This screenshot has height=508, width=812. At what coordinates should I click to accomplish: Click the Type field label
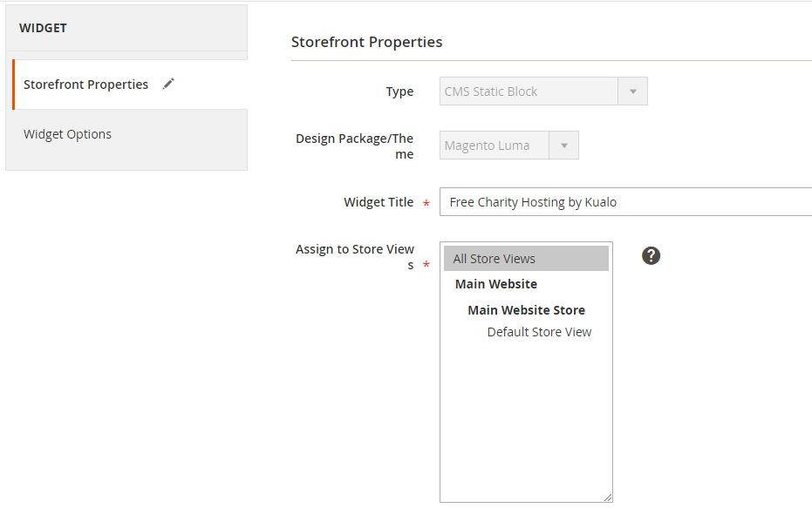pos(399,91)
